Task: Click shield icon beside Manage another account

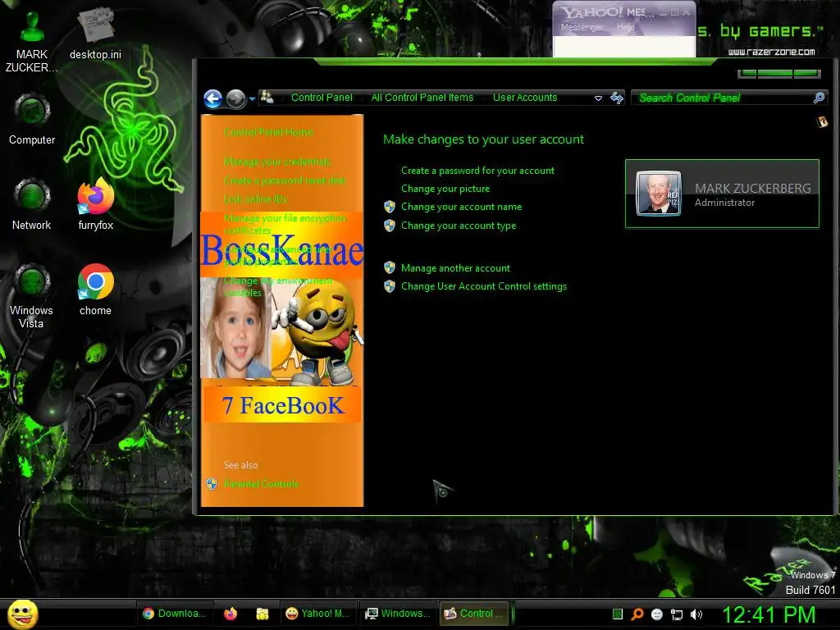Action: pos(390,268)
